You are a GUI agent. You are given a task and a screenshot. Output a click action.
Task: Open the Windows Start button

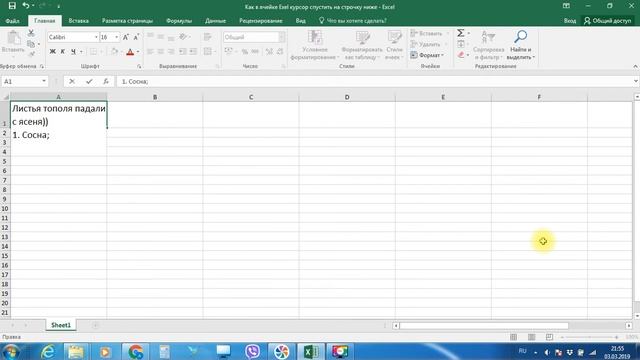pyautogui.click(x=11, y=351)
